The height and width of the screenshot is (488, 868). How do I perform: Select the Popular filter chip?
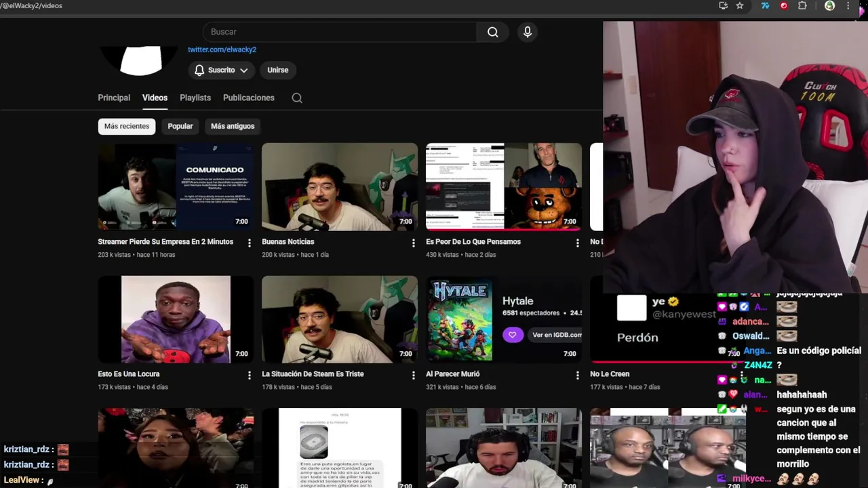tap(180, 126)
